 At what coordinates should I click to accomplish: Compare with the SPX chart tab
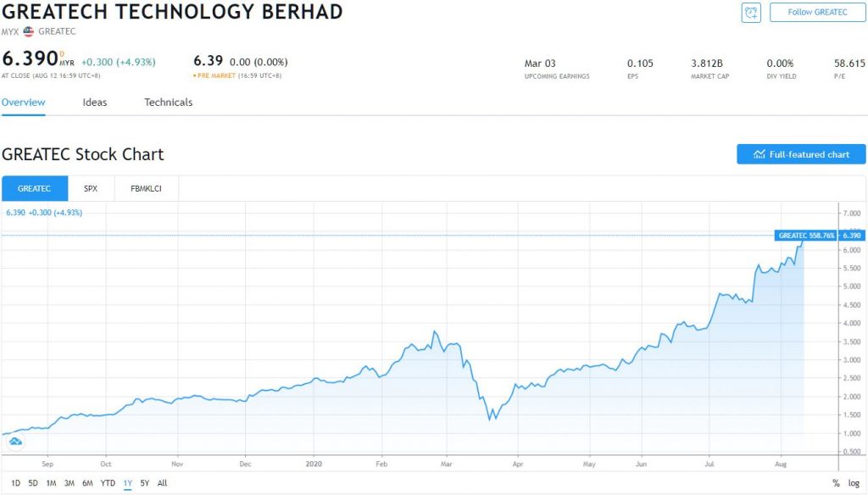tap(91, 188)
